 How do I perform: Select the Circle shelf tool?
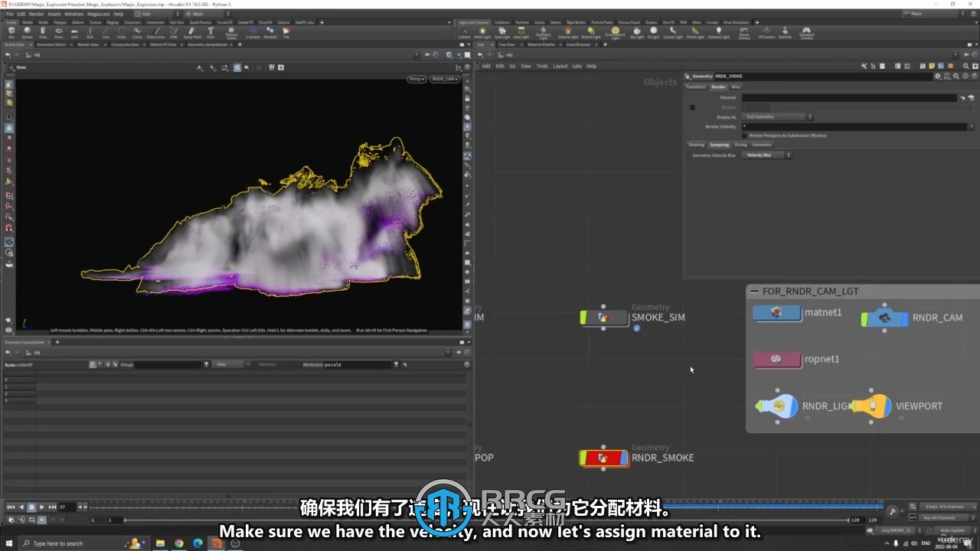(x=121, y=33)
